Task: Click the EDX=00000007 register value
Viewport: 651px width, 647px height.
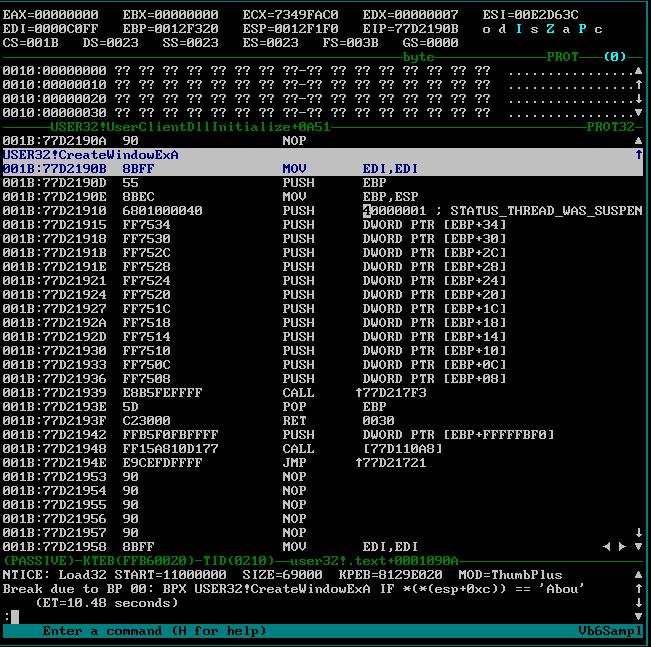Action: (x=410, y=15)
